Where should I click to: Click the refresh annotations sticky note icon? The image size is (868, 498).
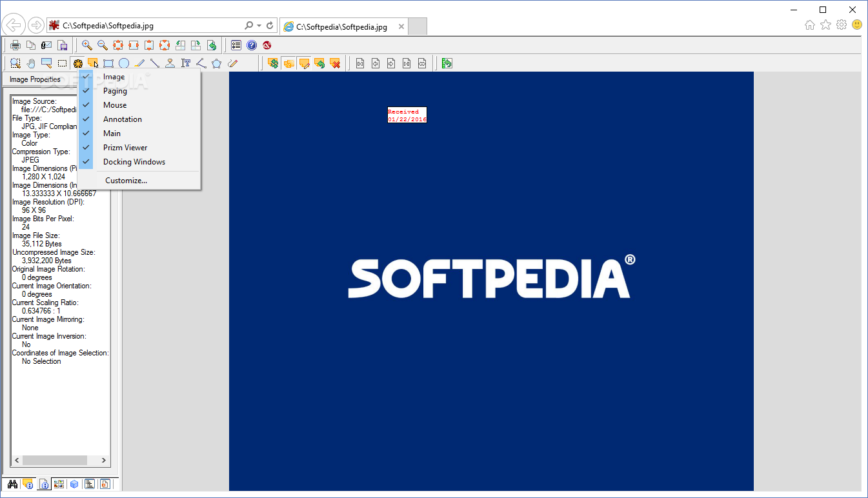(x=274, y=63)
